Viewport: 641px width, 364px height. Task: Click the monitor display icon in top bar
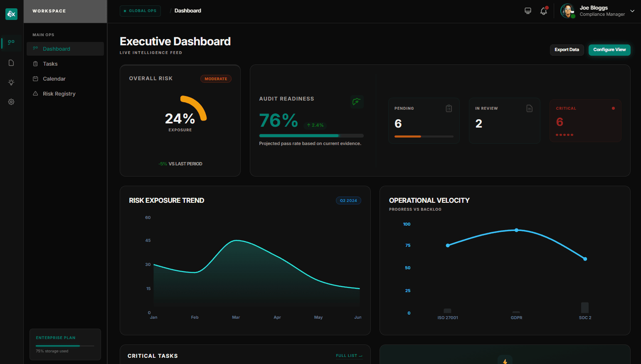pos(528,11)
